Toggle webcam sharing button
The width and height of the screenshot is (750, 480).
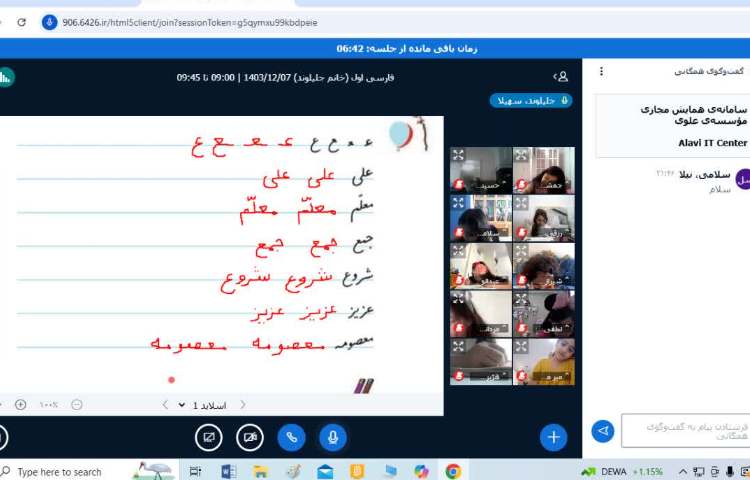click(x=250, y=437)
